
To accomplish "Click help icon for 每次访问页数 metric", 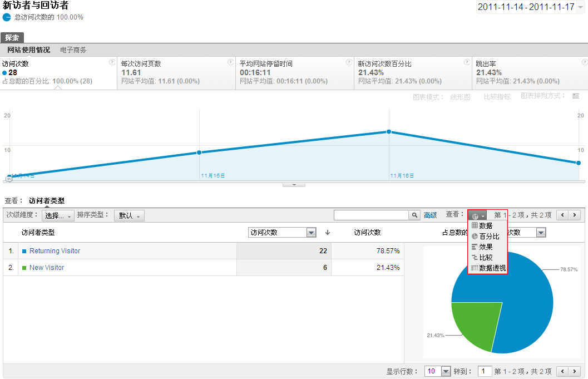I will (230, 62).
